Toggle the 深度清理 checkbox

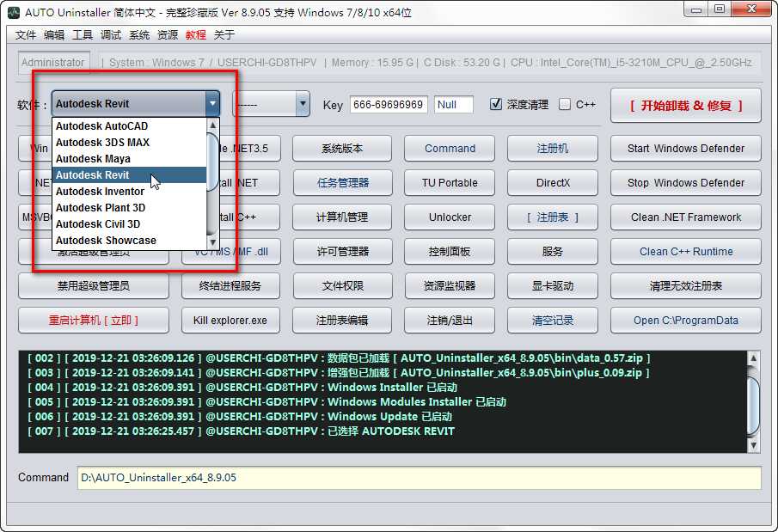496,104
